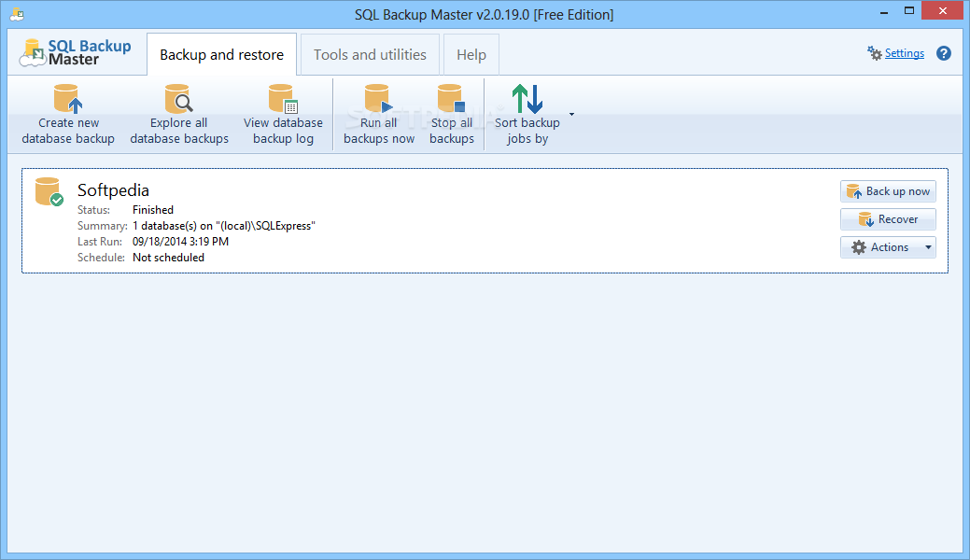Minimize the SQL Backup Master window
Viewport: 970px width, 560px height.
(x=884, y=12)
